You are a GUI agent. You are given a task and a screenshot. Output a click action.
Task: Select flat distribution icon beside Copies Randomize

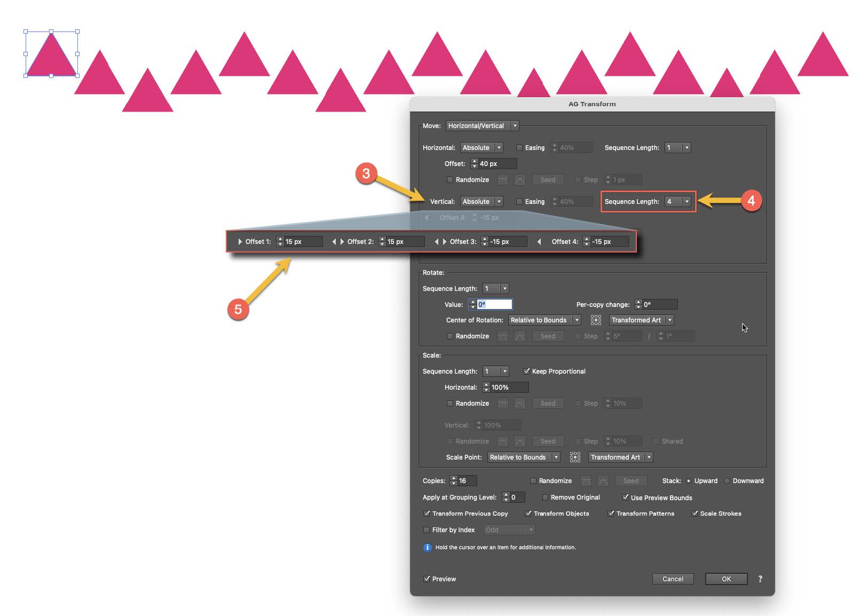pyautogui.click(x=586, y=481)
